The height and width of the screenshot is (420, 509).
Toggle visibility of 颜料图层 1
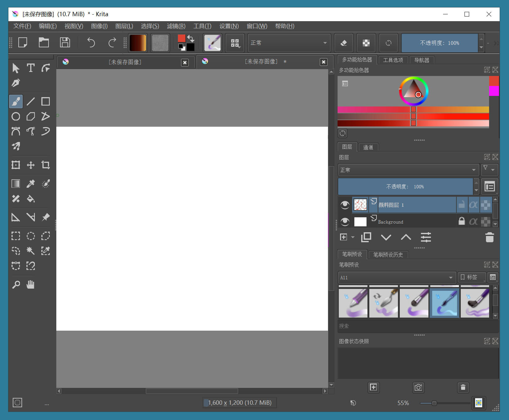click(345, 205)
